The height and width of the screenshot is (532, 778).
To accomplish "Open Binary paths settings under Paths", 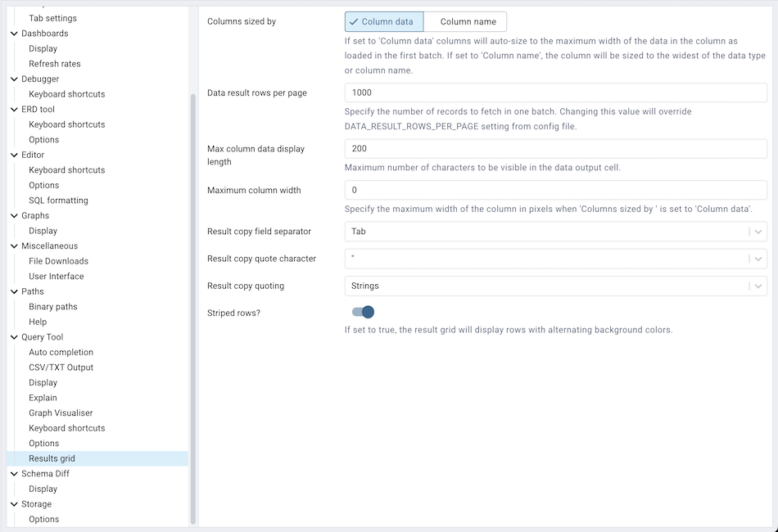I will tap(52, 306).
